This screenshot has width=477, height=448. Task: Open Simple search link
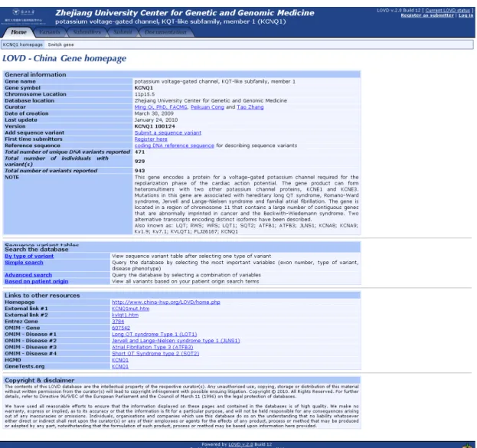[24, 263]
